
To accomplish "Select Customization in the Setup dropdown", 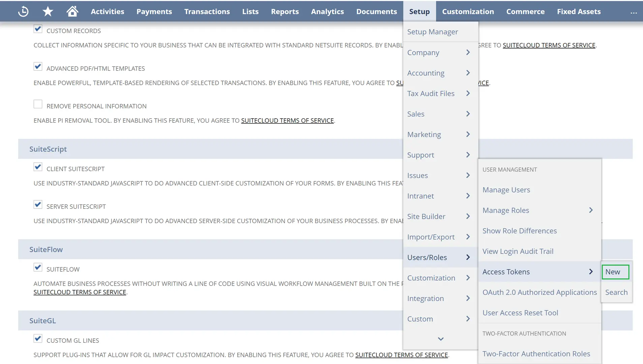I will 440,278.
